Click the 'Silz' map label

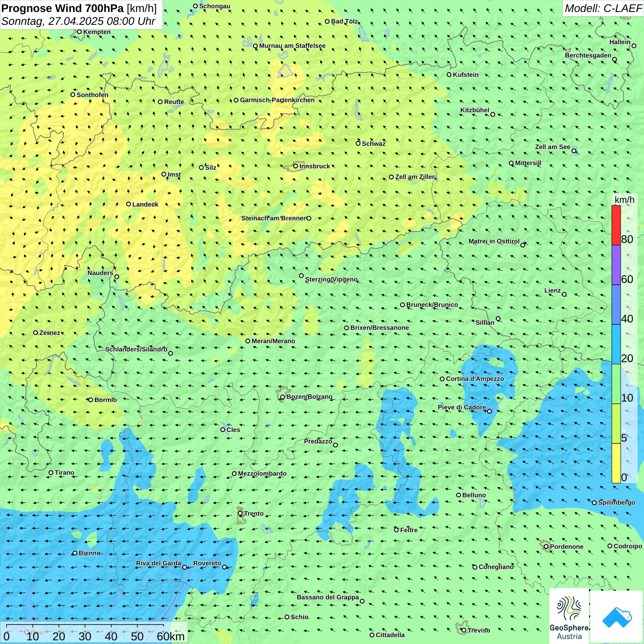(x=211, y=167)
